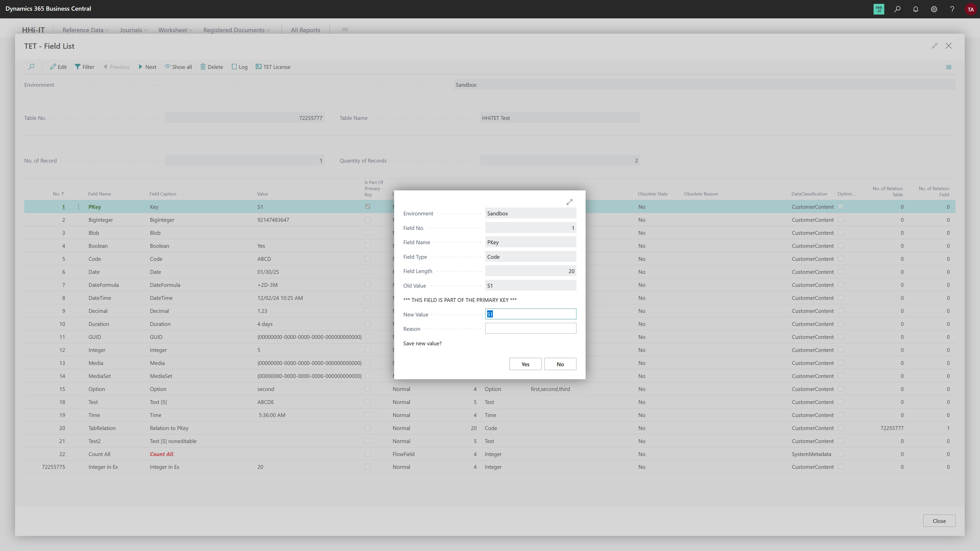Open TET License from the toolbar
The width and height of the screenshot is (980, 551).
273,67
